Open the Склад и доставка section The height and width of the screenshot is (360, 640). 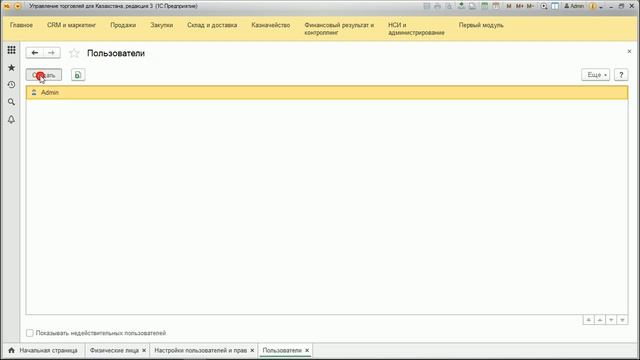click(x=212, y=25)
